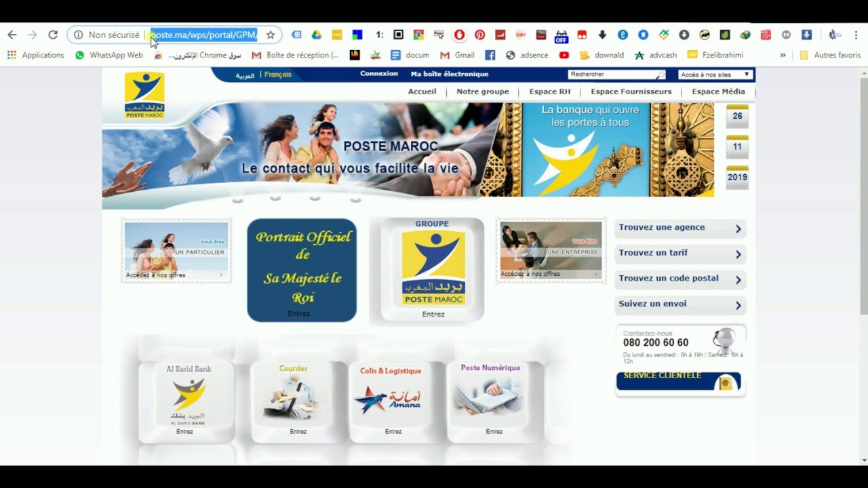The width and height of the screenshot is (868, 488).
Task: Open the Espace Fournisseurs menu item
Action: 631,91
